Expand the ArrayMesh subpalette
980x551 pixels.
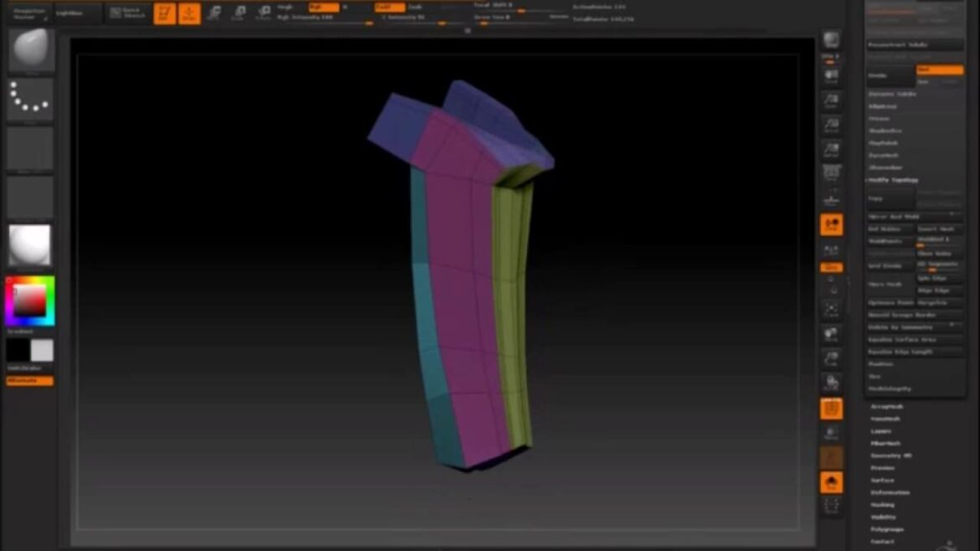tap(886, 407)
